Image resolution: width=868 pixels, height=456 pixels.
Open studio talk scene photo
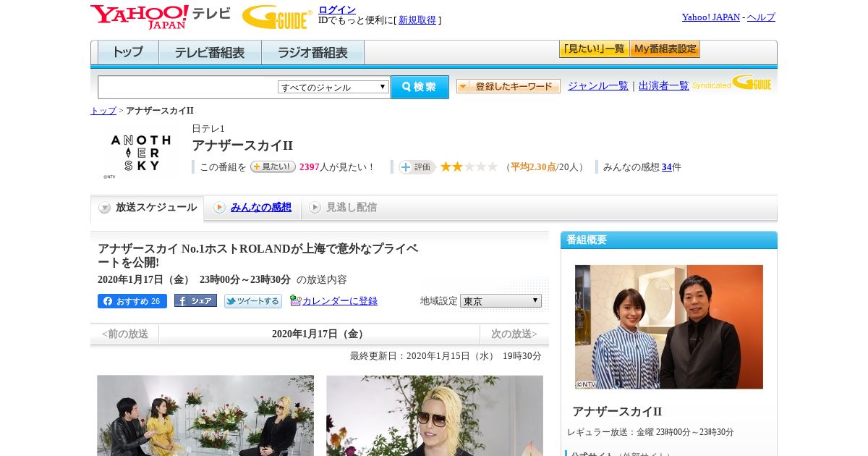pos(205,415)
